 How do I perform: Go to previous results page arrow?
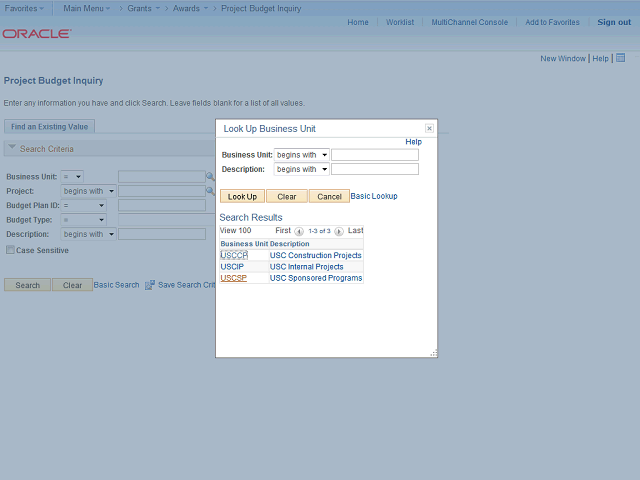pos(299,231)
